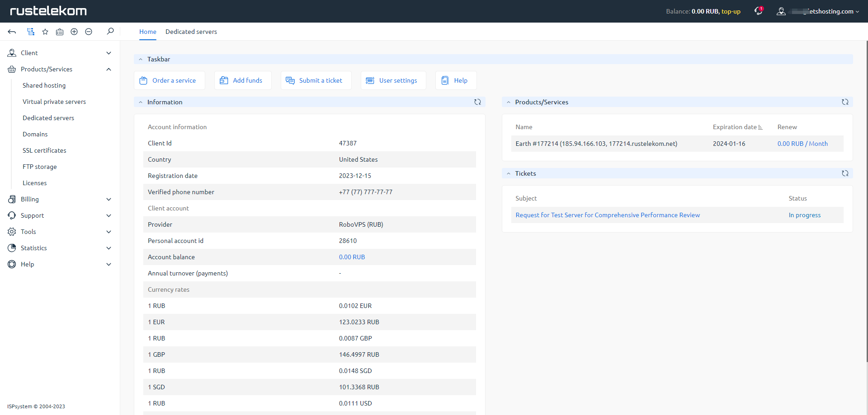The width and height of the screenshot is (868, 415).
Task: Click the Renew column header
Action: [787, 127]
